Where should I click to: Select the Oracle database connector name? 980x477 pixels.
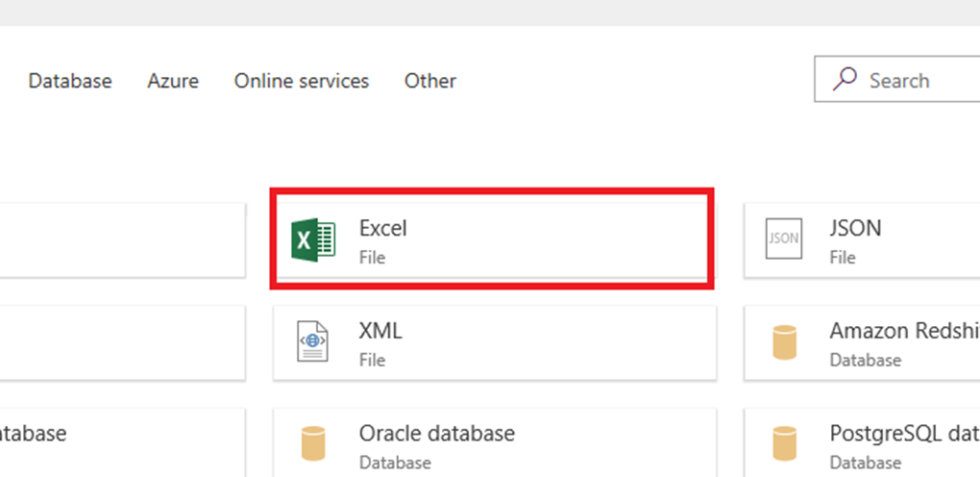(x=437, y=433)
